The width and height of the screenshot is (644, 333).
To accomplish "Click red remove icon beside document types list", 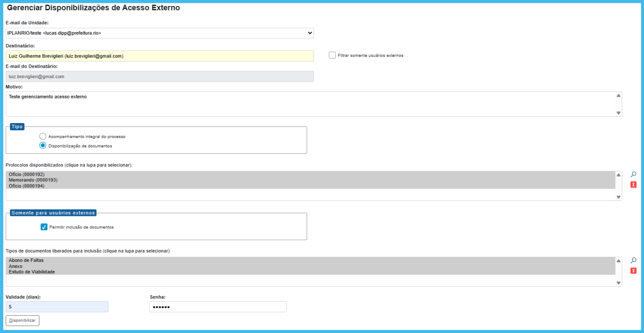I will tap(633, 271).
